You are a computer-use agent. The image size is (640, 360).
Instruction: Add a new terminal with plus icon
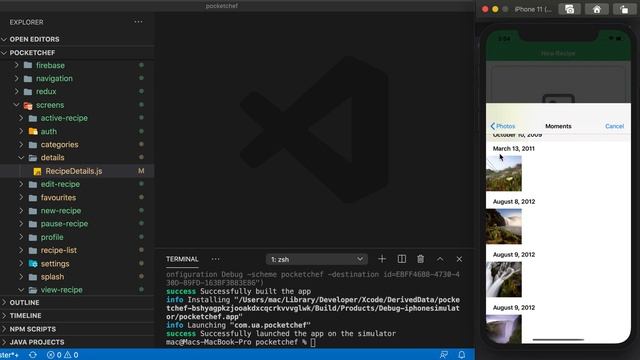click(382, 259)
